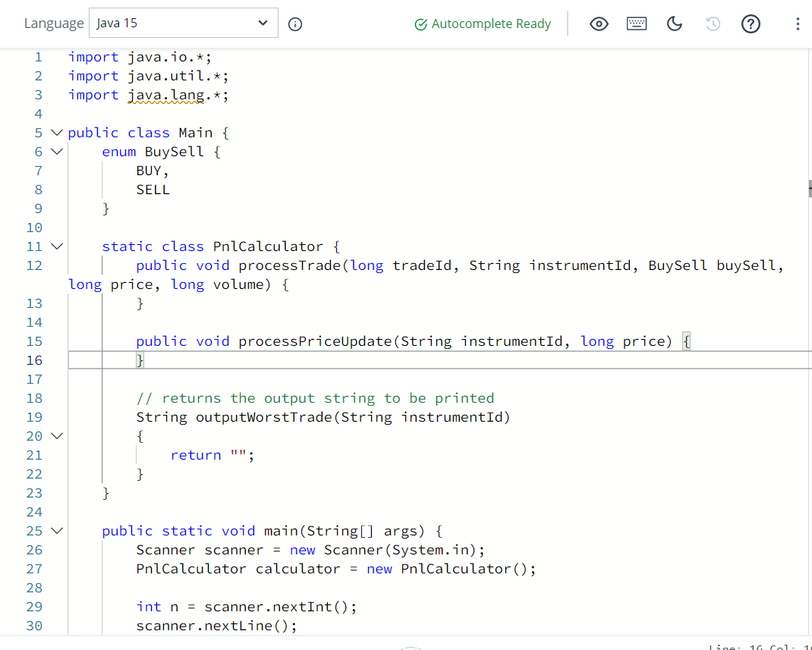This screenshot has width=812, height=650.
Task: Click the Autocomplete Ready status label
Action: click(489, 24)
